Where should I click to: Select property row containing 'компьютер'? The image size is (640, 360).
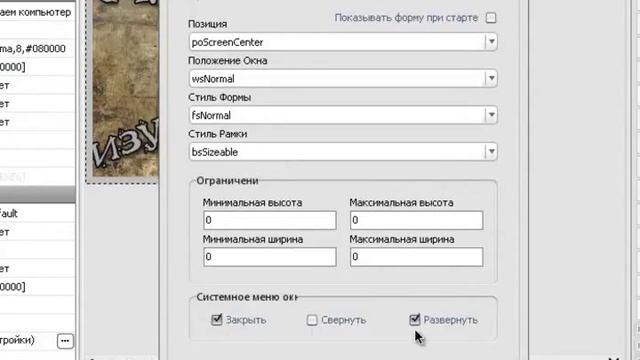pyautogui.click(x=37, y=12)
